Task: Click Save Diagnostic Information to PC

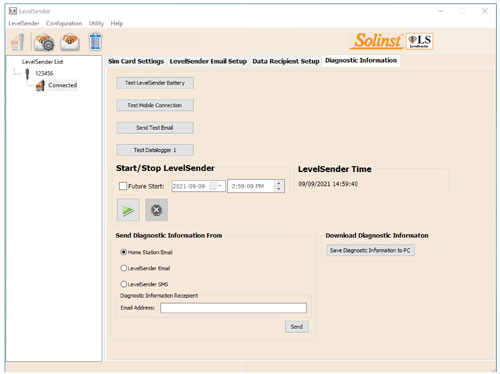Action: tap(370, 250)
